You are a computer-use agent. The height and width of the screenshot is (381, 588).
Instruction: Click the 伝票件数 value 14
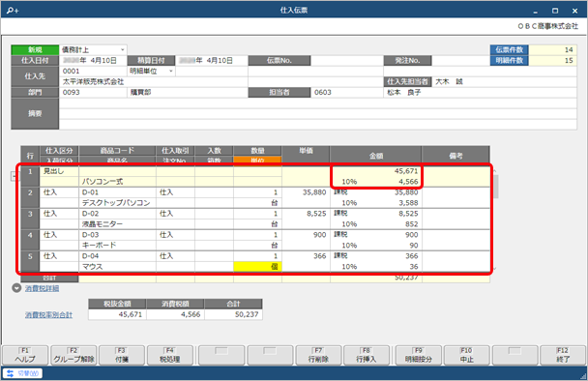(x=553, y=49)
